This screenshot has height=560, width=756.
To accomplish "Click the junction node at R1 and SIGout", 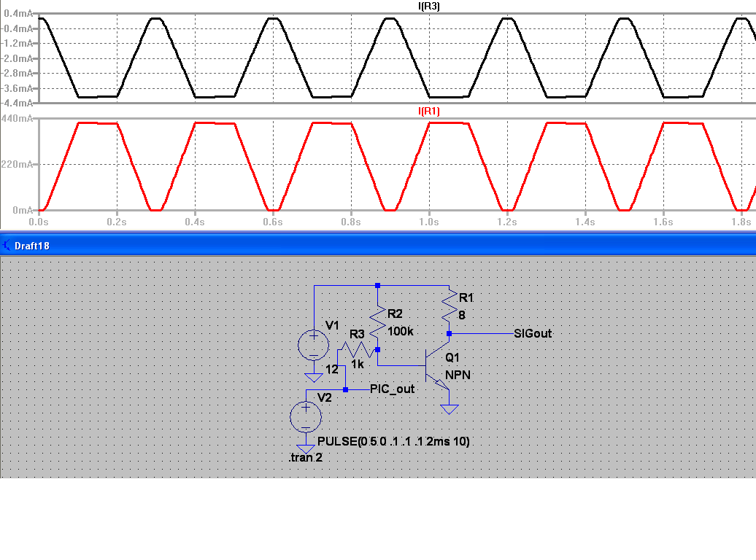I will tap(450, 333).
